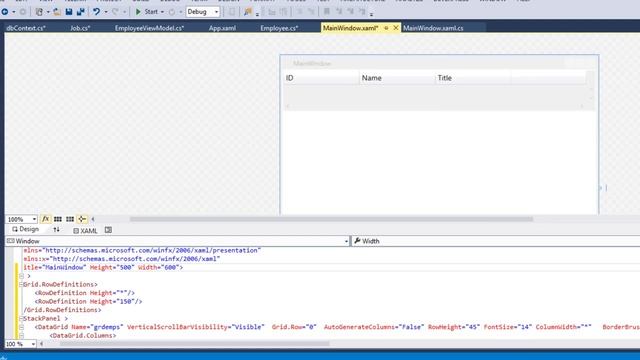Collapse the DataGrid.Columns code region

(21, 336)
